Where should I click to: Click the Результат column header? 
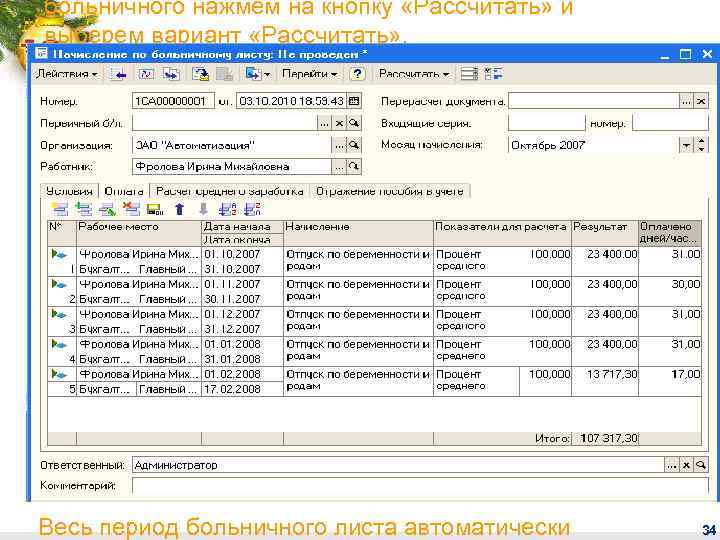click(x=605, y=233)
